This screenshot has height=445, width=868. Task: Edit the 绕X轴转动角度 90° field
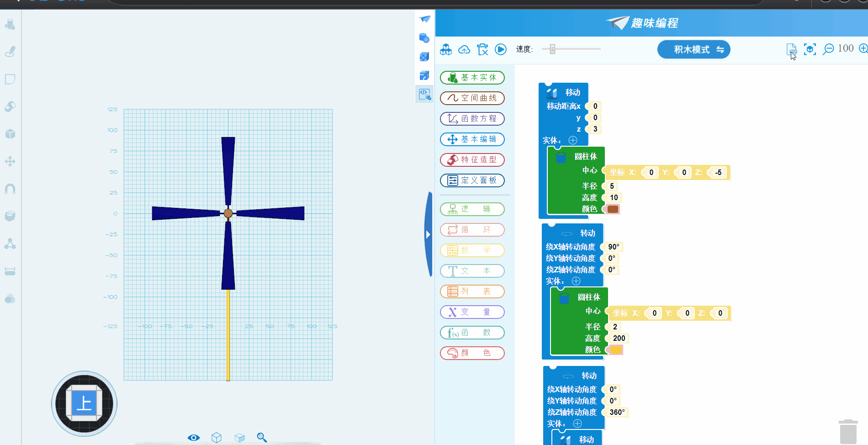point(614,247)
